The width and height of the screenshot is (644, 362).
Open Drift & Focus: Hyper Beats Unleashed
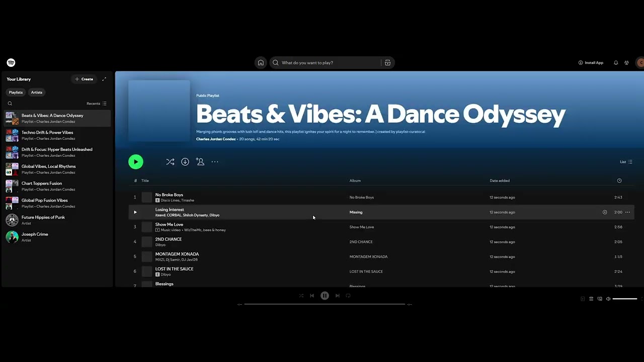pyautogui.click(x=57, y=152)
